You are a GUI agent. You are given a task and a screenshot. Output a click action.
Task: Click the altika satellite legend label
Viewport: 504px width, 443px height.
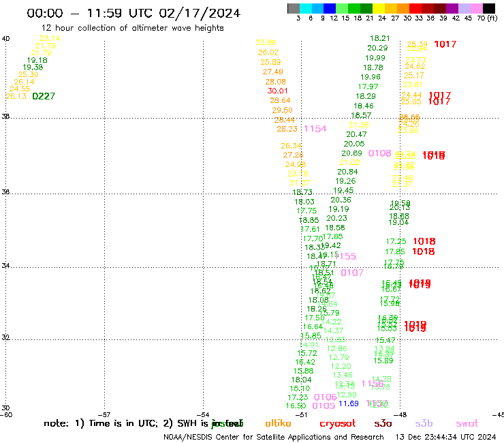click(278, 423)
